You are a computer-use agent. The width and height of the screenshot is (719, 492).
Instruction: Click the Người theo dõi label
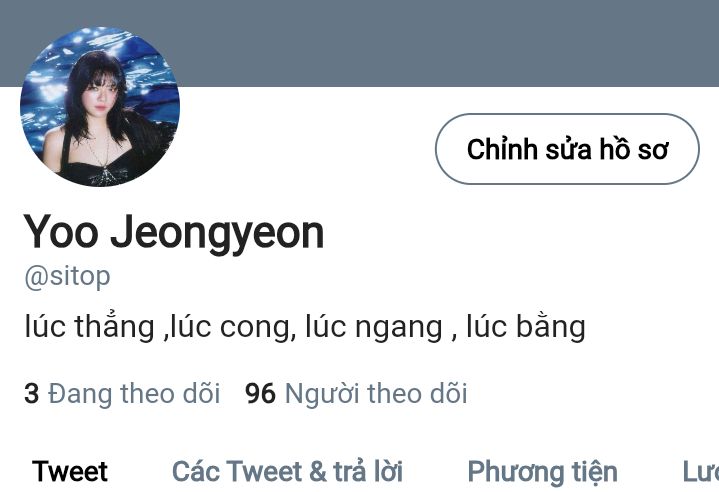376,393
